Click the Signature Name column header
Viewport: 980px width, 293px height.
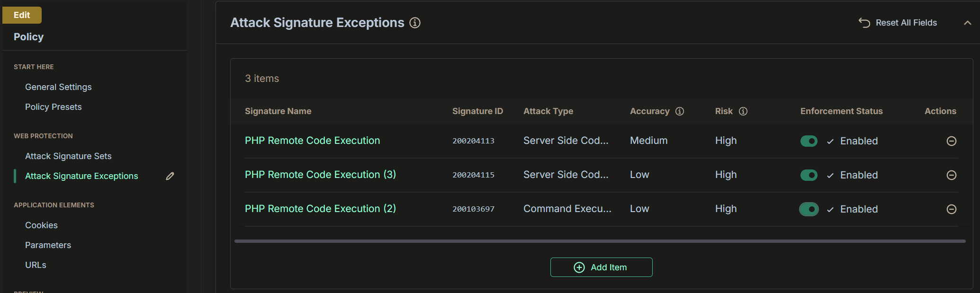(278, 111)
